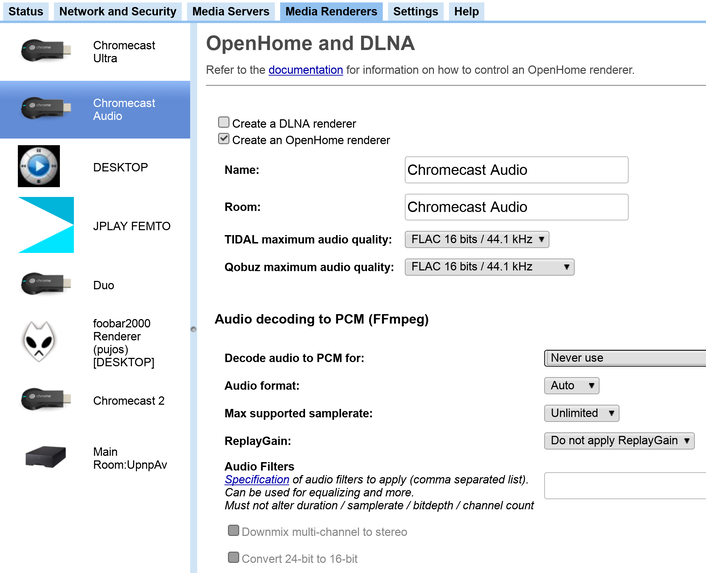
Task: Toggle Downmix multi-channel to stereo checkbox
Action: 233,530
